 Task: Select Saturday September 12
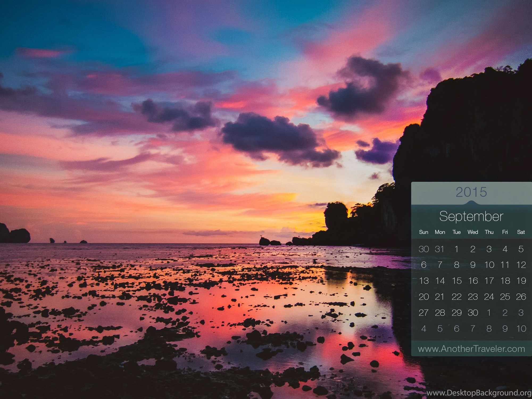pyautogui.click(x=521, y=265)
